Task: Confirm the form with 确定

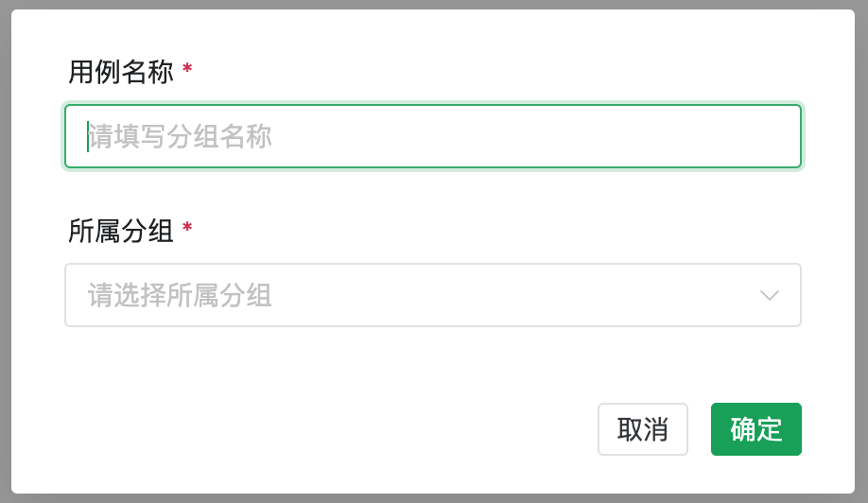Action: (x=756, y=429)
